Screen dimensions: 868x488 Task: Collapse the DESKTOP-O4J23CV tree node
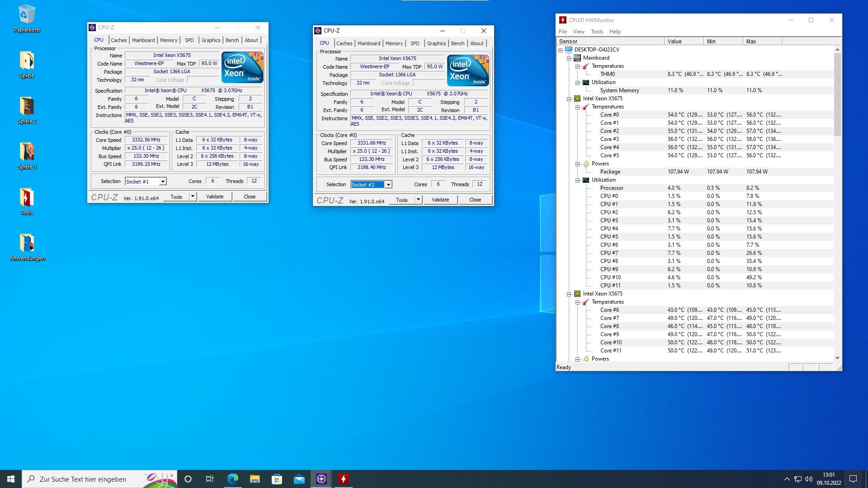coord(561,50)
